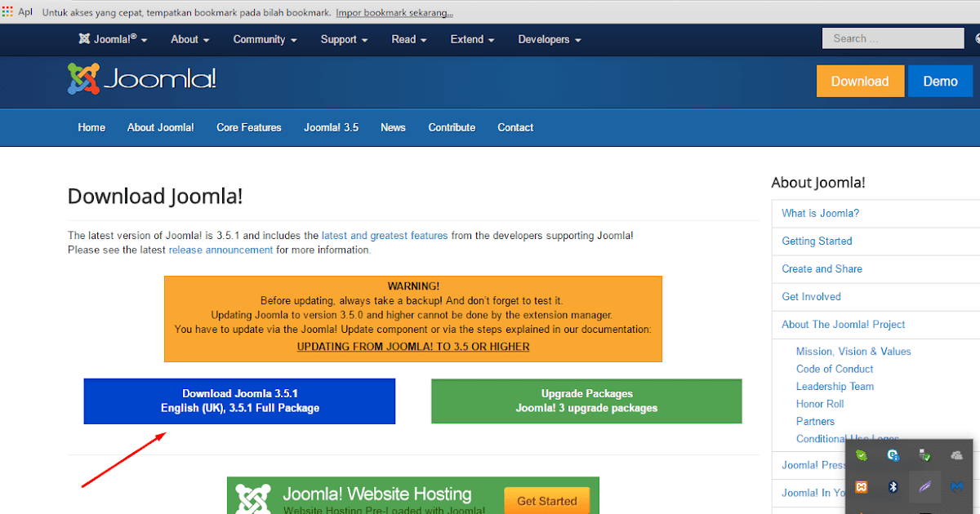The image size is (980, 514).
Task: Open Honor Roll link
Action: [x=820, y=404]
